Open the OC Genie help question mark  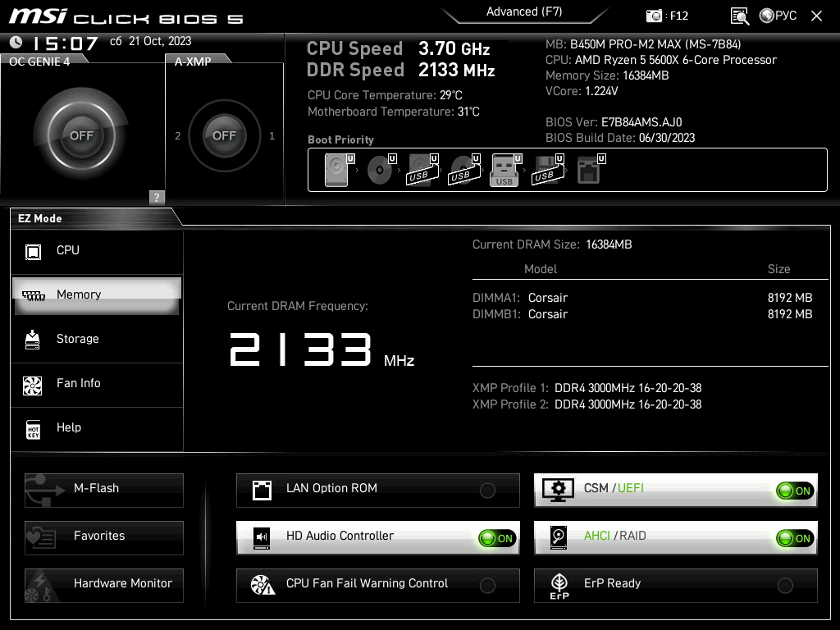point(157,197)
